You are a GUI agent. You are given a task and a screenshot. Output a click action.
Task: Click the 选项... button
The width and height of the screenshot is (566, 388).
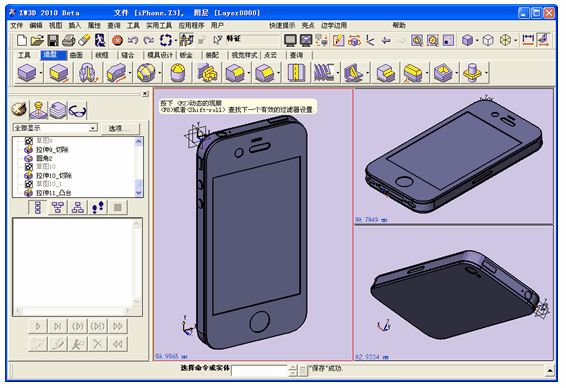tap(120, 128)
